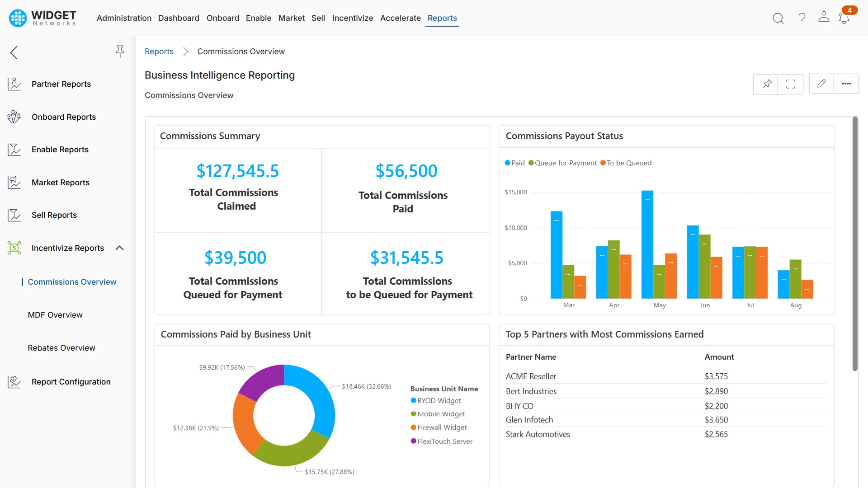
Task: Open Sell Reports from the sidebar
Action: pos(54,215)
